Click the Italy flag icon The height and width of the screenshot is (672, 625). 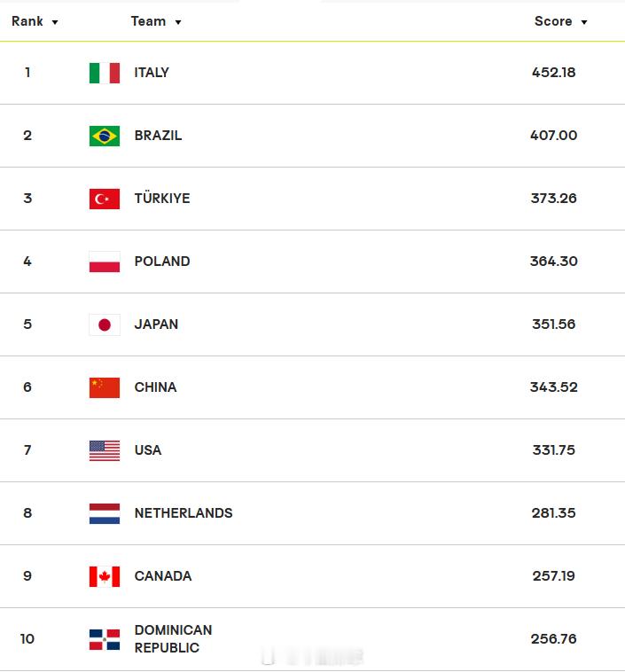point(105,73)
